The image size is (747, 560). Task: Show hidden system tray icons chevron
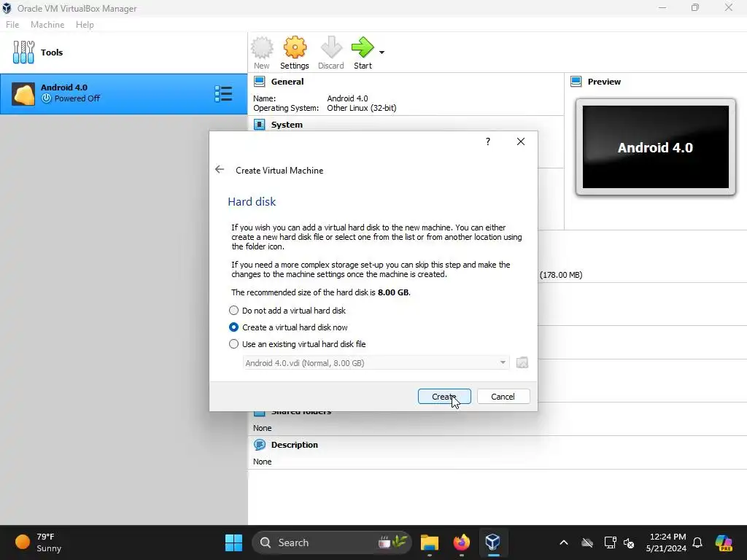[x=564, y=542]
